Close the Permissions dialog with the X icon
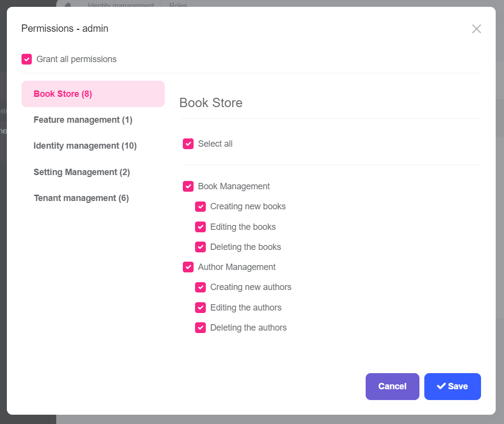504x424 pixels. point(477,29)
